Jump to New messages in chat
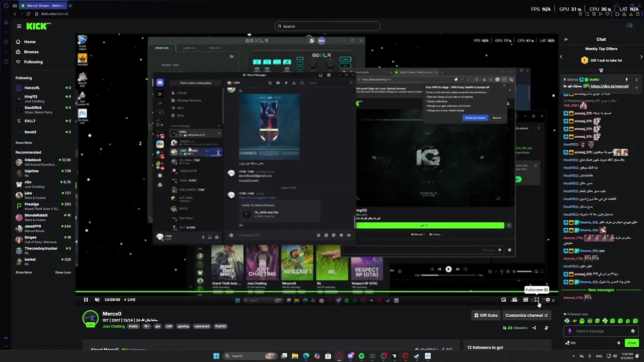Viewport: 644px width, 362px height. pyautogui.click(x=601, y=290)
